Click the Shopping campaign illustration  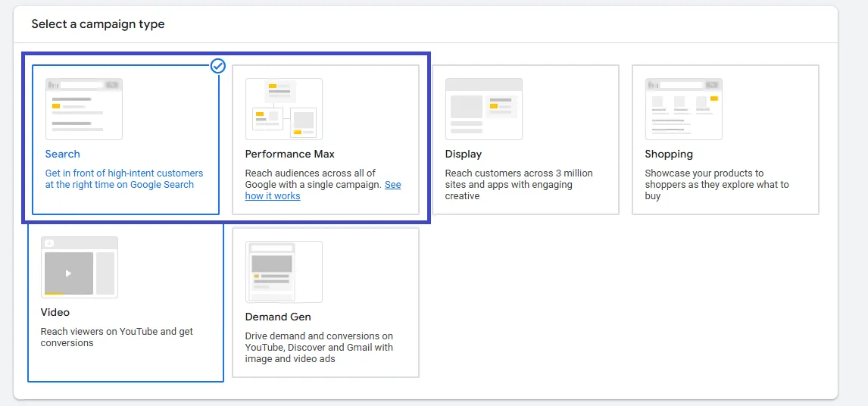coord(684,108)
